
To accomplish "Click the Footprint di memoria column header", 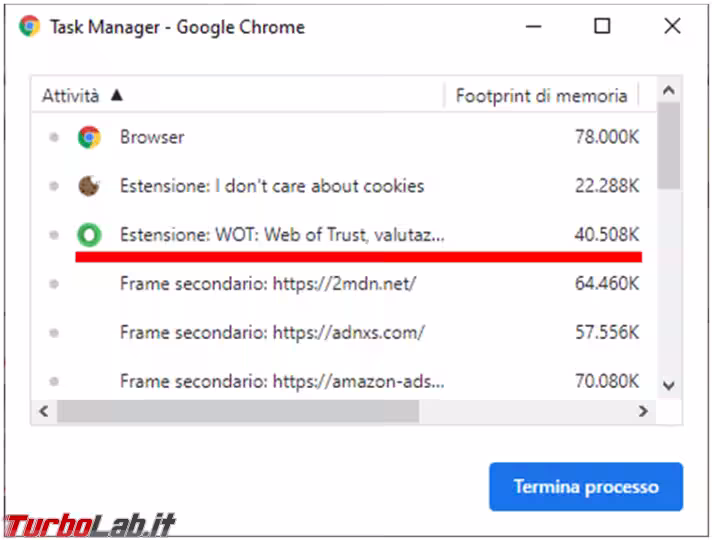I will pos(541,96).
